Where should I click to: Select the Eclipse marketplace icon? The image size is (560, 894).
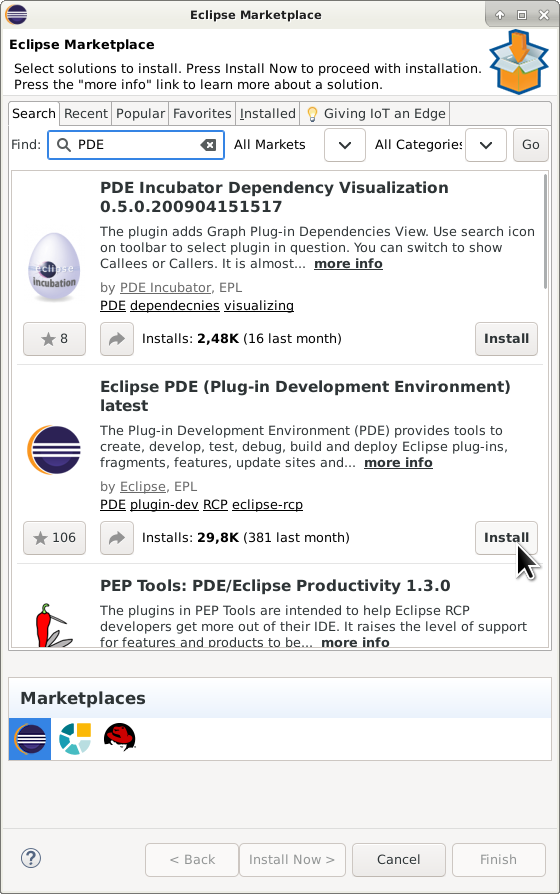tap(30, 738)
